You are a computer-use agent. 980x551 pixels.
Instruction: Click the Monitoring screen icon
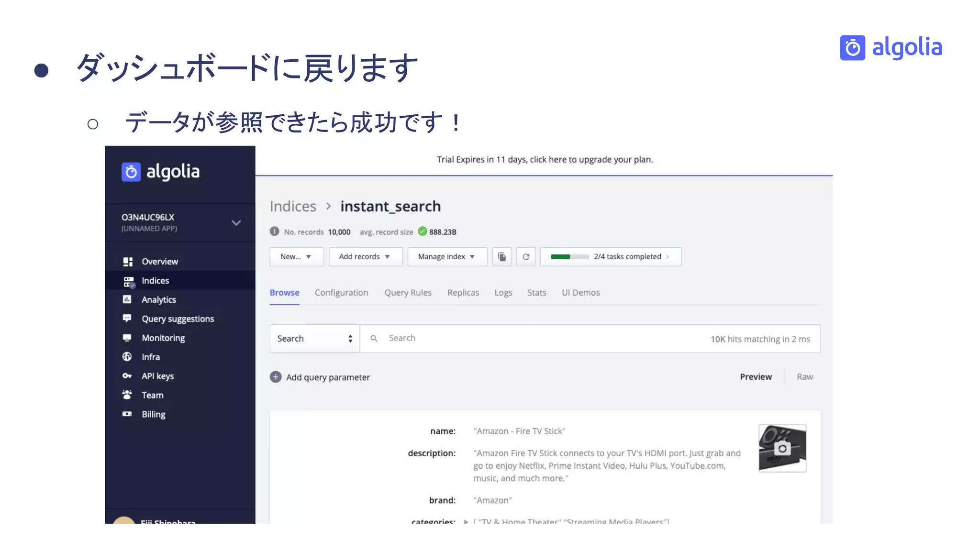[x=127, y=338]
